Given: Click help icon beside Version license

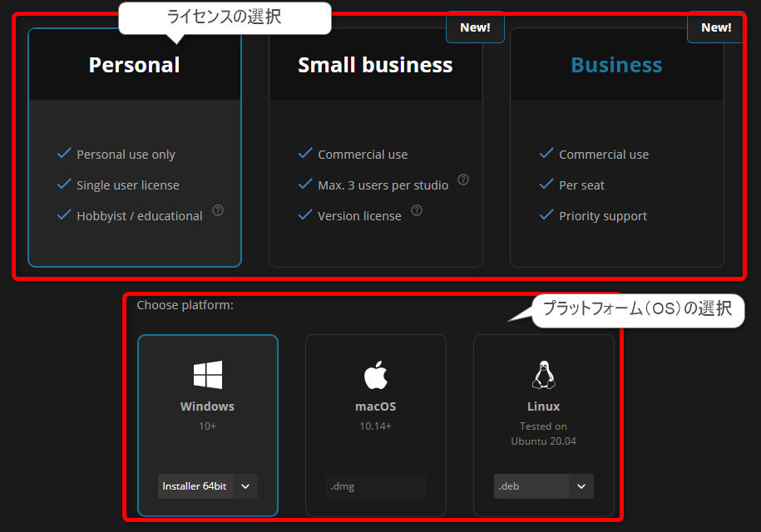Looking at the screenshot, I should (x=417, y=210).
